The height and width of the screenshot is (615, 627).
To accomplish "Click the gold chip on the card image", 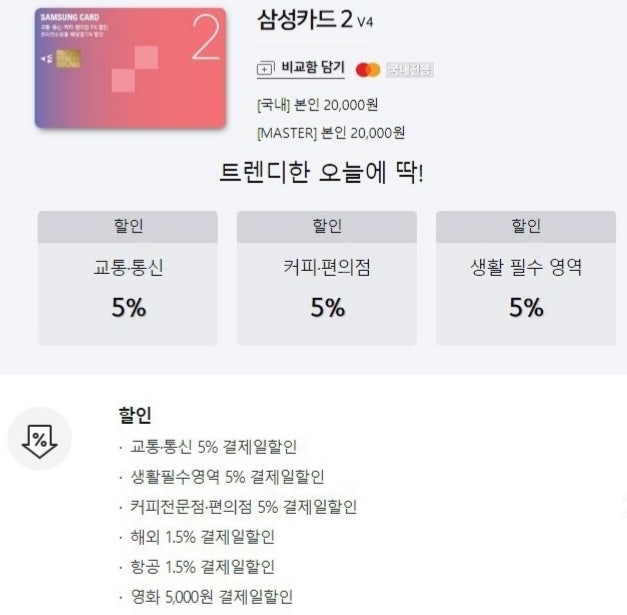I will [68, 59].
